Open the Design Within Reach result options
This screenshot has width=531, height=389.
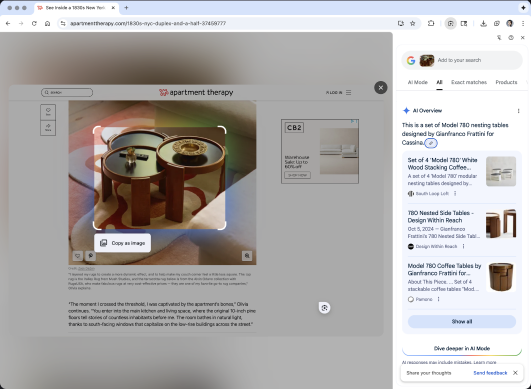[x=463, y=246]
